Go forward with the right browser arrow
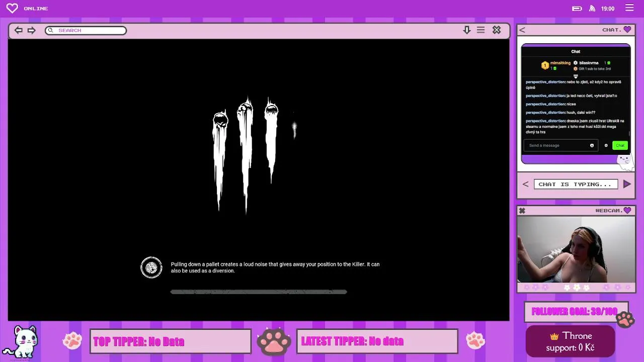 click(x=31, y=30)
